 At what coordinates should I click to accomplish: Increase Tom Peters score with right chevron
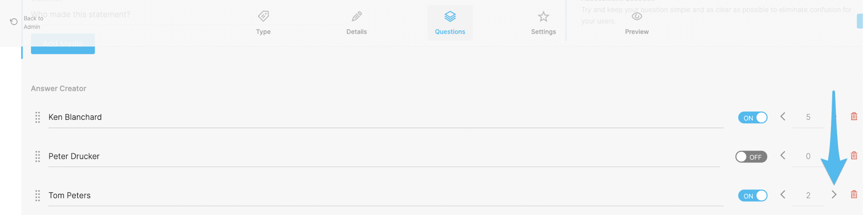point(834,194)
